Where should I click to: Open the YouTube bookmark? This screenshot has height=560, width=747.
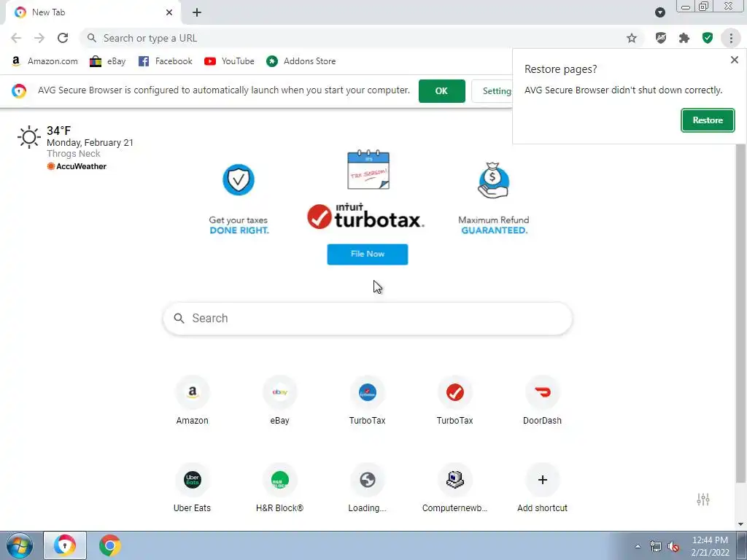tap(229, 61)
